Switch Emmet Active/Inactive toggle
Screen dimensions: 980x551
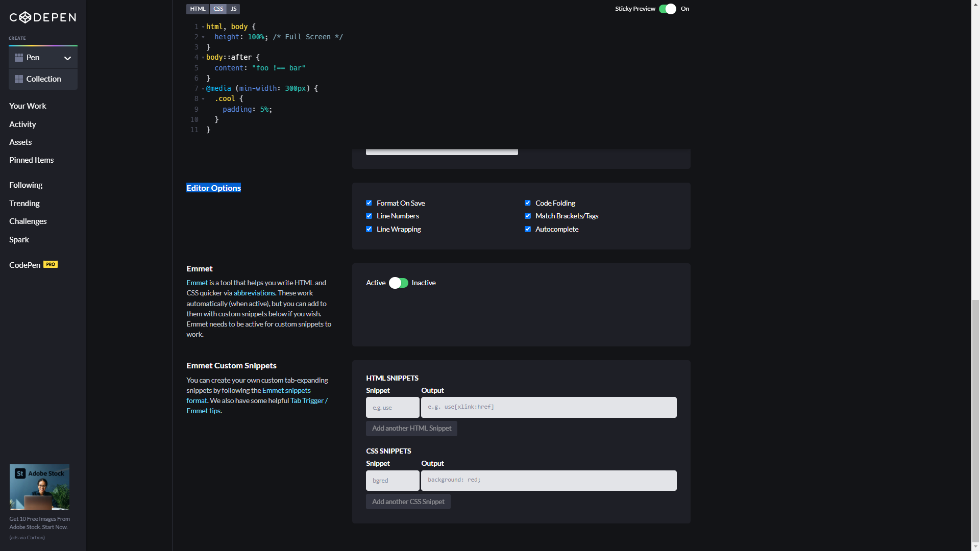pyautogui.click(x=399, y=283)
